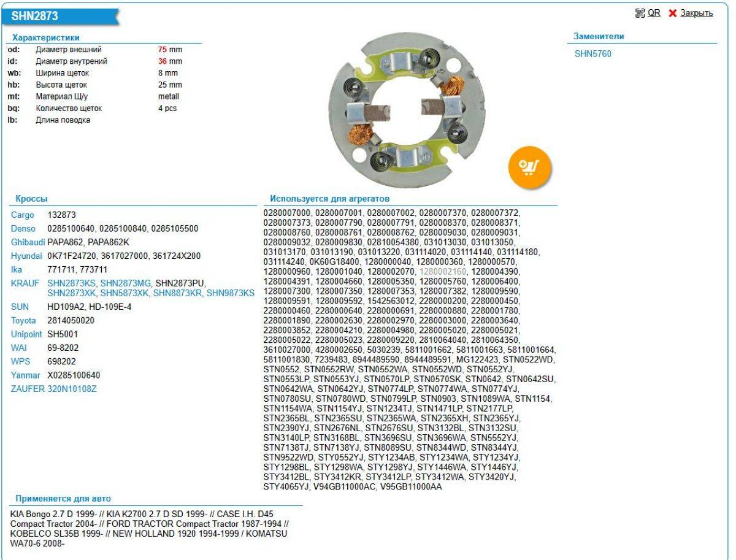This screenshot has height=560, width=736.
Task: Click the Yanmar brand link
Action: [25, 375]
